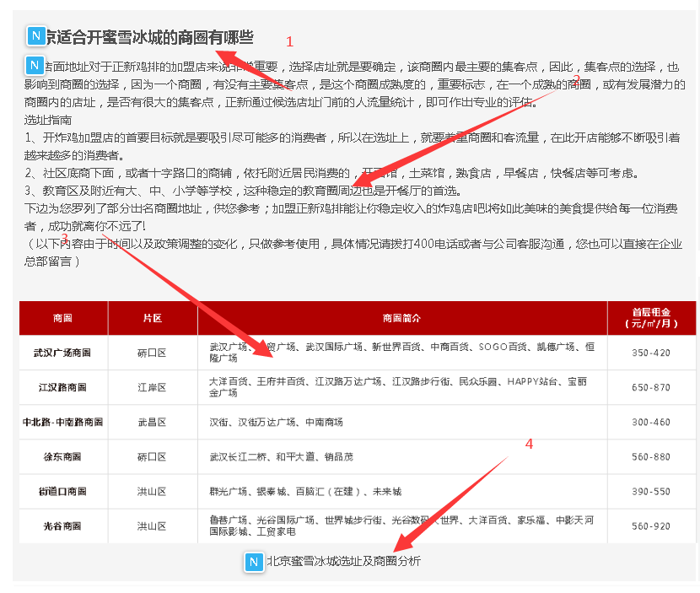Select the 商圈 column header
700x593 pixels.
tap(63, 318)
